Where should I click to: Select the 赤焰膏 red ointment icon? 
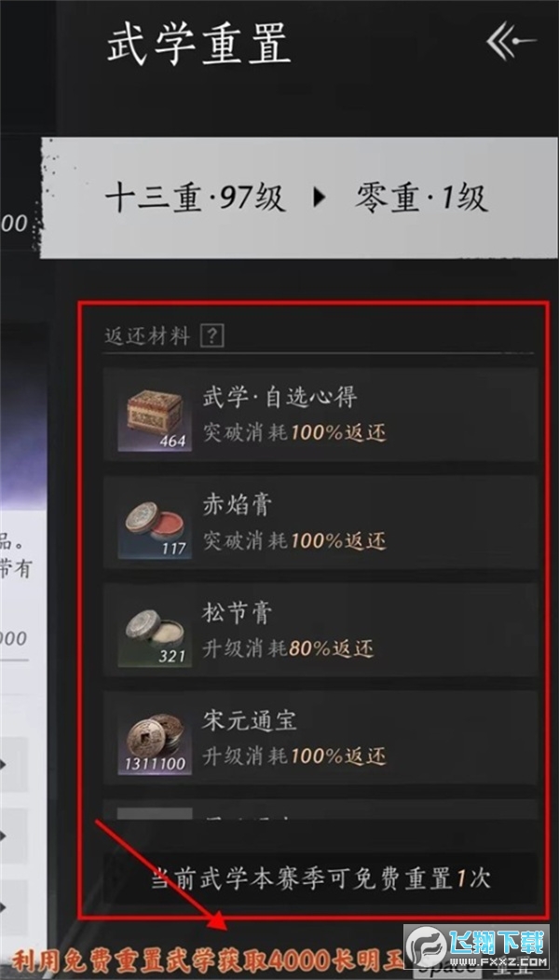(x=155, y=523)
